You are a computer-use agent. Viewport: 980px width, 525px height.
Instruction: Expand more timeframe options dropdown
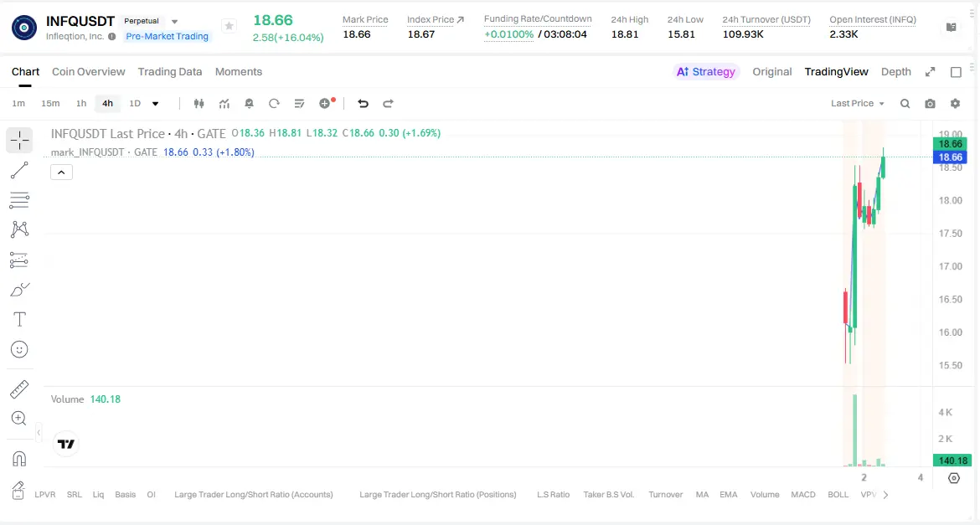click(155, 103)
